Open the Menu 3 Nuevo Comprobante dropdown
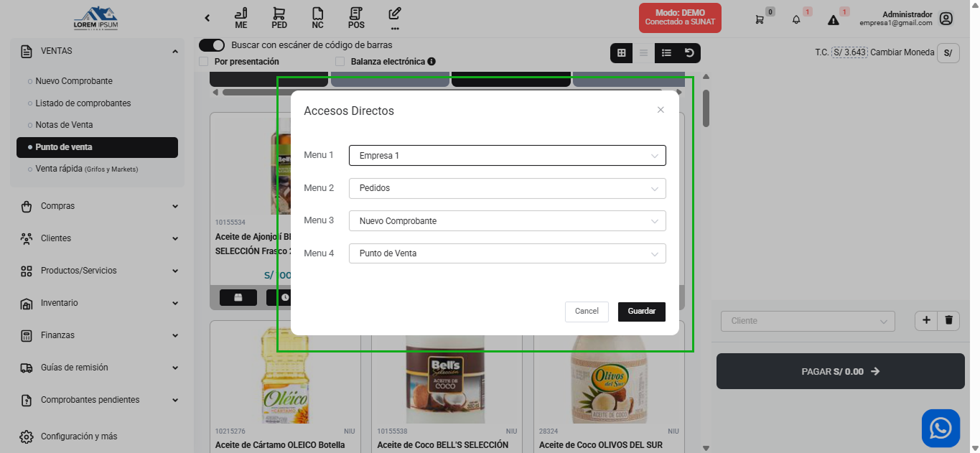 point(507,220)
